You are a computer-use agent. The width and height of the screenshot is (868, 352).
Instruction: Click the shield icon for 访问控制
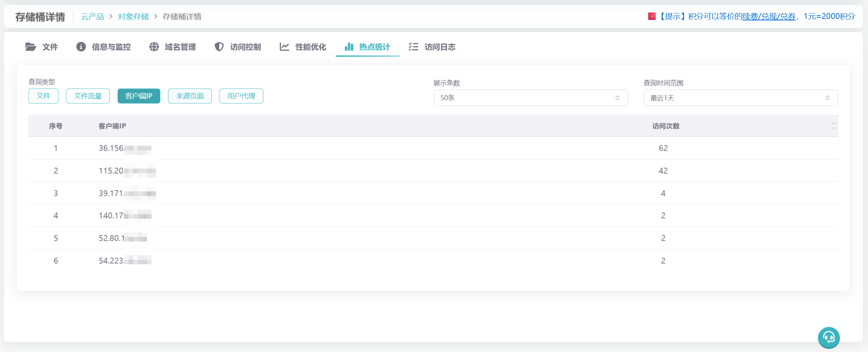click(219, 47)
